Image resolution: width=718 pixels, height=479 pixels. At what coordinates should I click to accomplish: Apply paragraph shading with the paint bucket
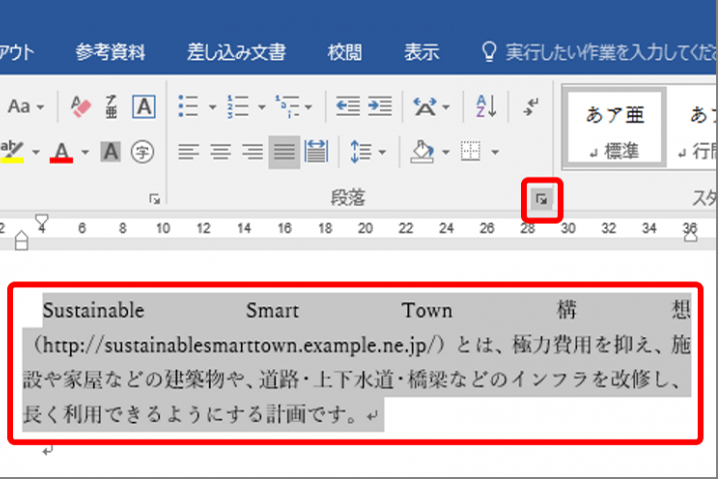[x=422, y=152]
